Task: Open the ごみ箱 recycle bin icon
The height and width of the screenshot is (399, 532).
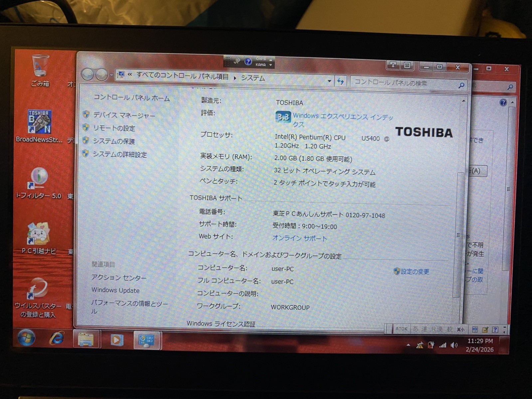Action: [x=40, y=70]
